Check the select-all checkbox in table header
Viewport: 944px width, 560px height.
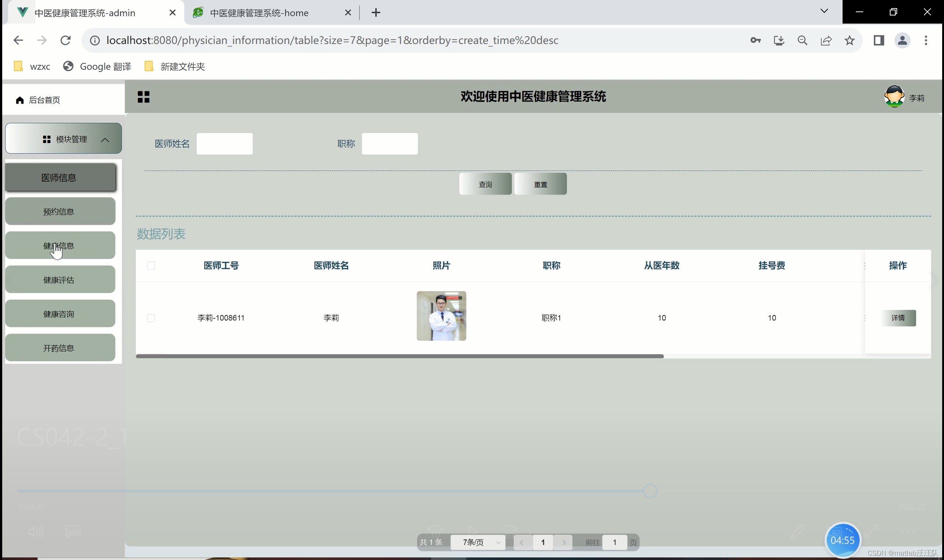[151, 266]
